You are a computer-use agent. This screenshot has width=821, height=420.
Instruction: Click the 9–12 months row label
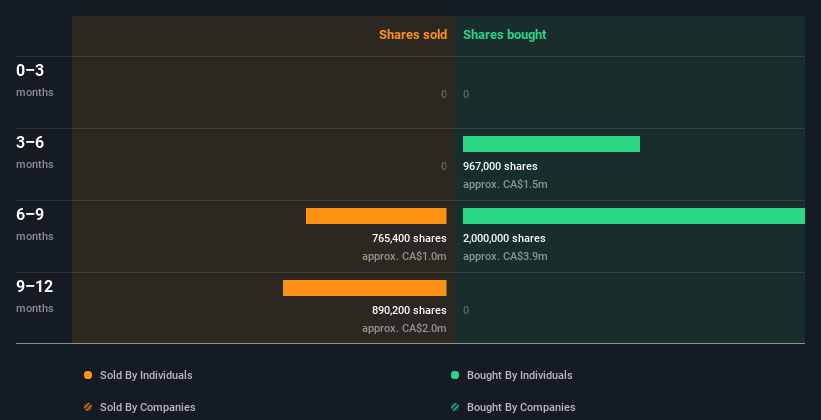[x=35, y=296]
